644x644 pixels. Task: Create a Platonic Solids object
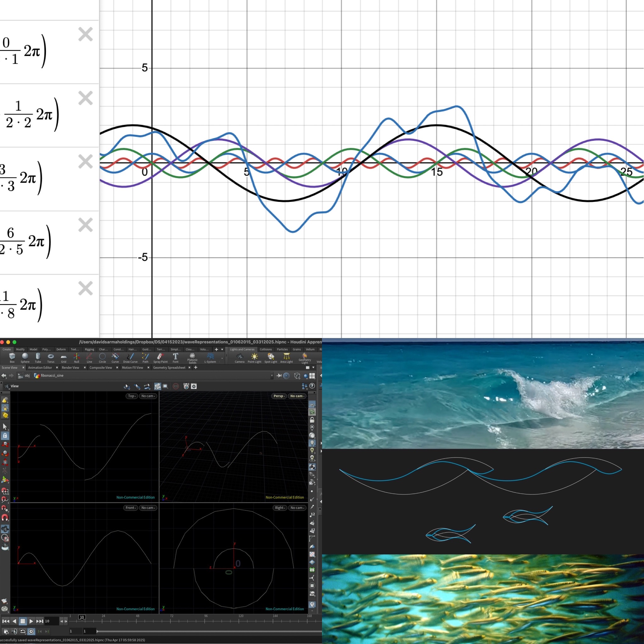192,357
